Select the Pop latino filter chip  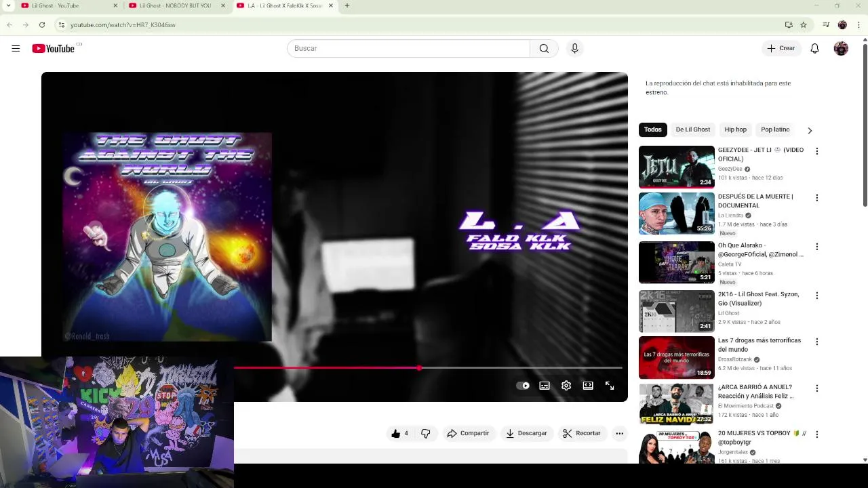[x=775, y=129]
